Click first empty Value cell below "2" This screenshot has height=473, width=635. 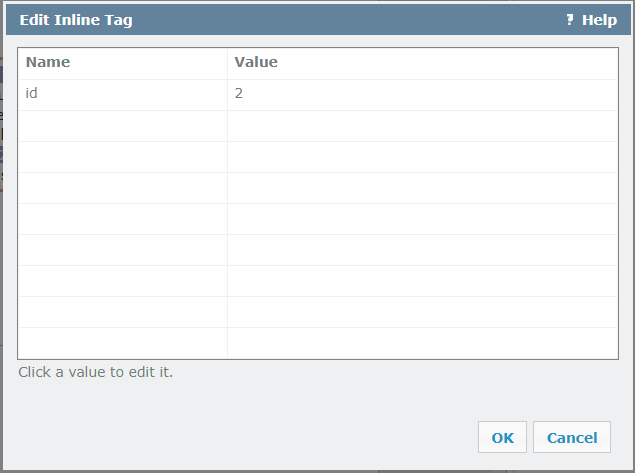422,125
